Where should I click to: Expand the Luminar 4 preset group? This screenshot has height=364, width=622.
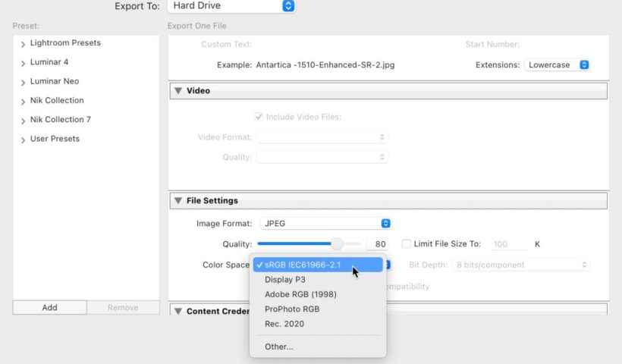pos(23,64)
